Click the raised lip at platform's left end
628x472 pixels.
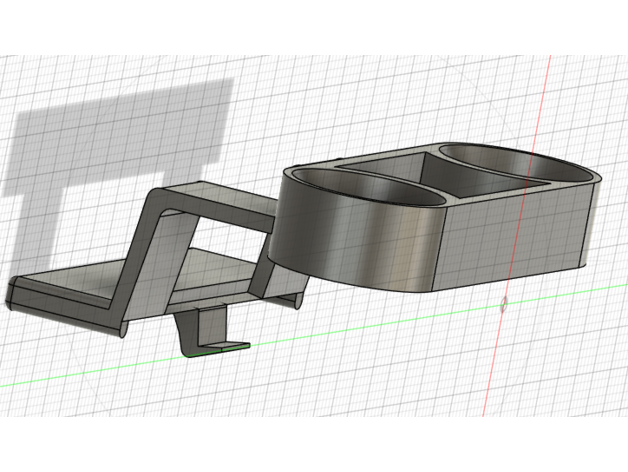tap(13, 294)
